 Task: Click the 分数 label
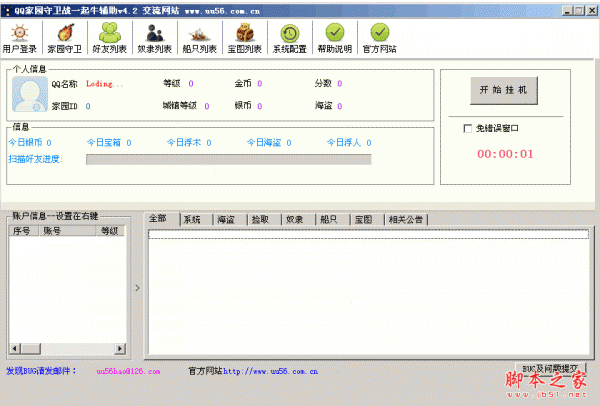click(323, 83)
